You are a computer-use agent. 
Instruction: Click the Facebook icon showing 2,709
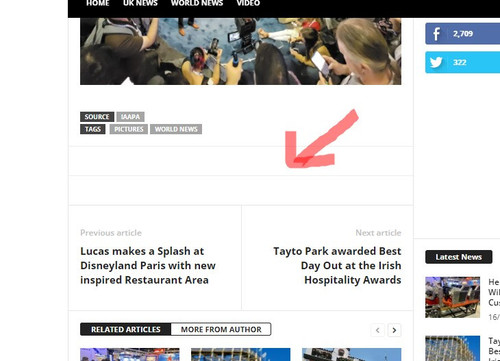[436, 34]
